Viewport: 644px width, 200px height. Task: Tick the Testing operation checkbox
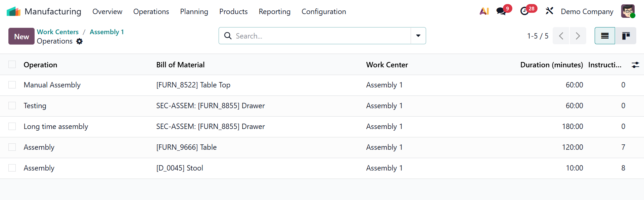coord(12,106)
